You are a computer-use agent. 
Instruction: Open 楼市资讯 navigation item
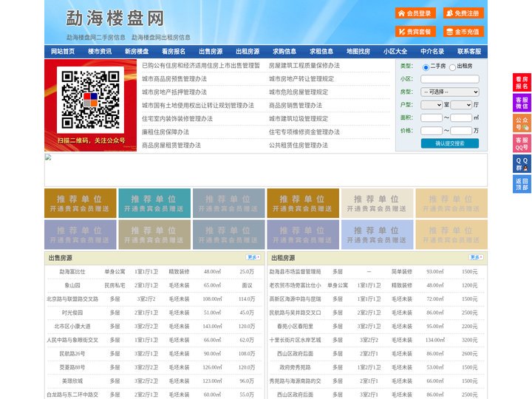pos(100,52)
